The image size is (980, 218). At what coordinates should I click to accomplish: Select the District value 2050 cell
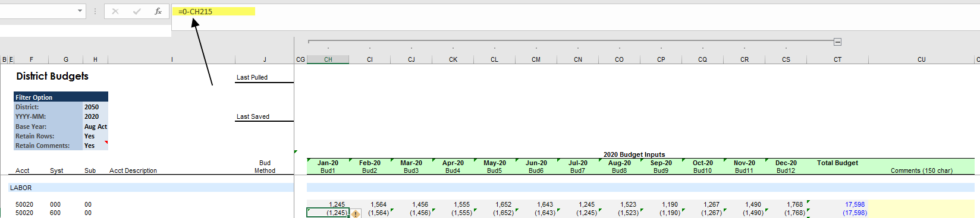(x=95, y=107)
